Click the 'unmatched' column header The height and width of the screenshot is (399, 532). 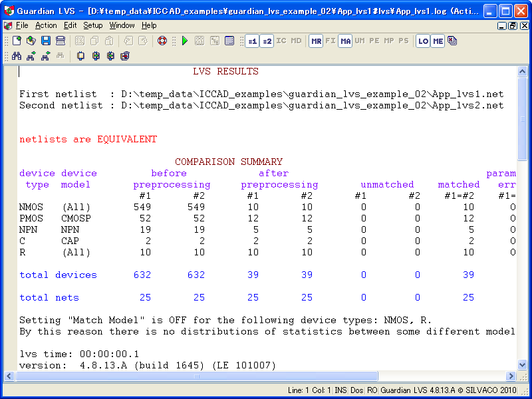pos(387,185)
